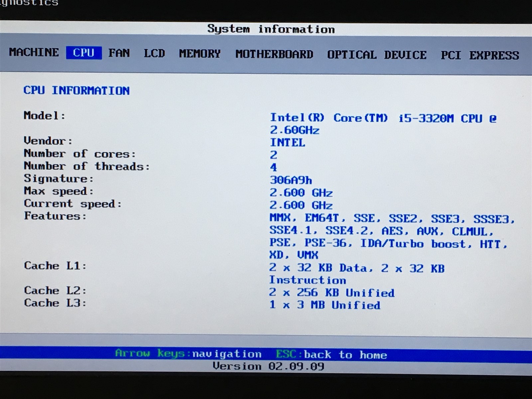532x399 pixels.
Task: Click the Arrow keys:navigation hint
Action: point(189,353)
